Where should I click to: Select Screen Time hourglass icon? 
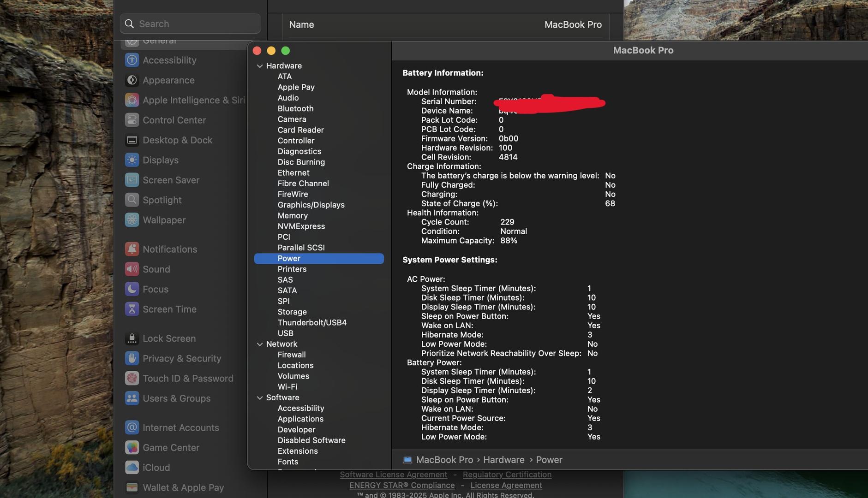[132, 309]
